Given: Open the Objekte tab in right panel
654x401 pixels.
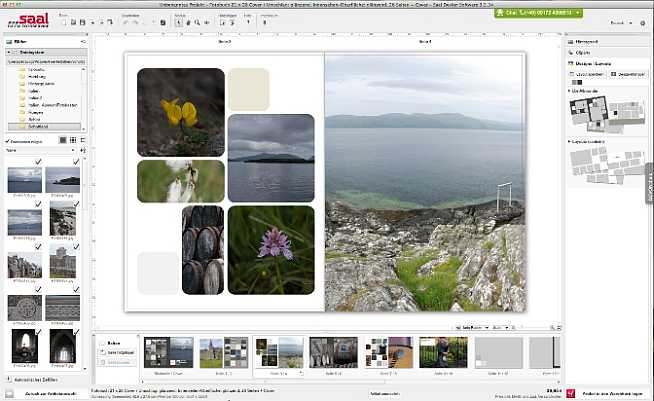Looking at the screenshot, I should (x=607, y=53).
